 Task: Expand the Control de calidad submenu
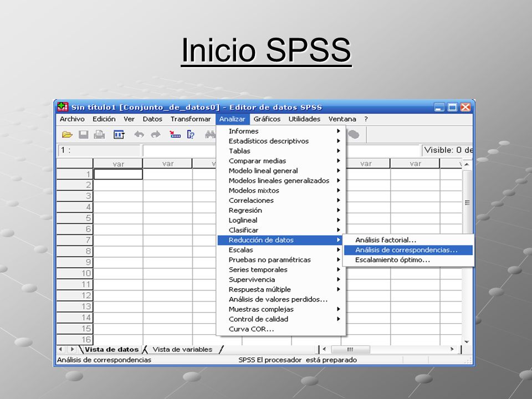[x=281, y=319]
